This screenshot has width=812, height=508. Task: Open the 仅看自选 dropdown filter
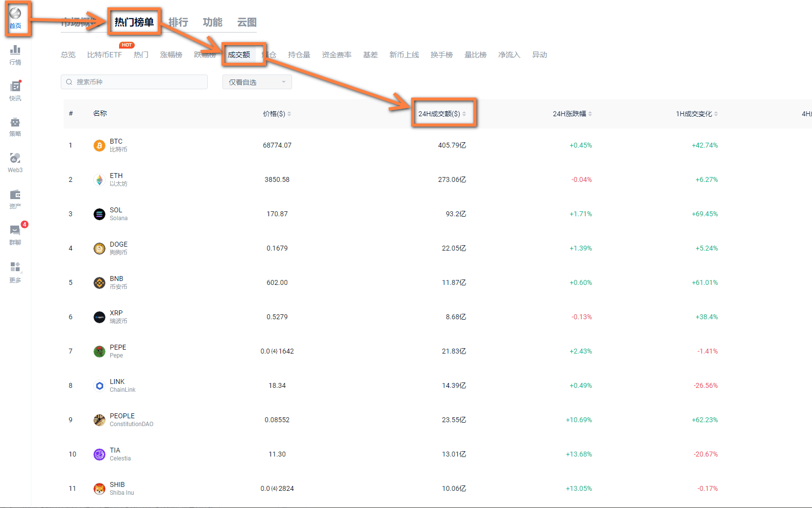coord(257,82)
